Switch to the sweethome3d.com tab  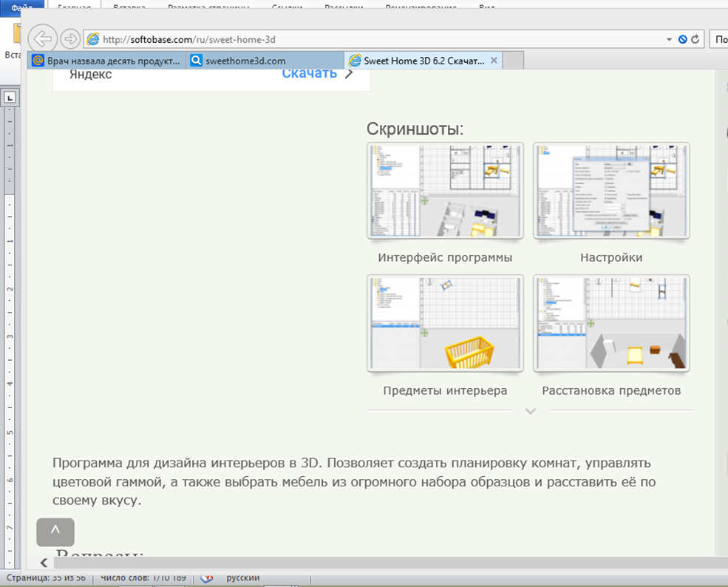click(266, 61)
